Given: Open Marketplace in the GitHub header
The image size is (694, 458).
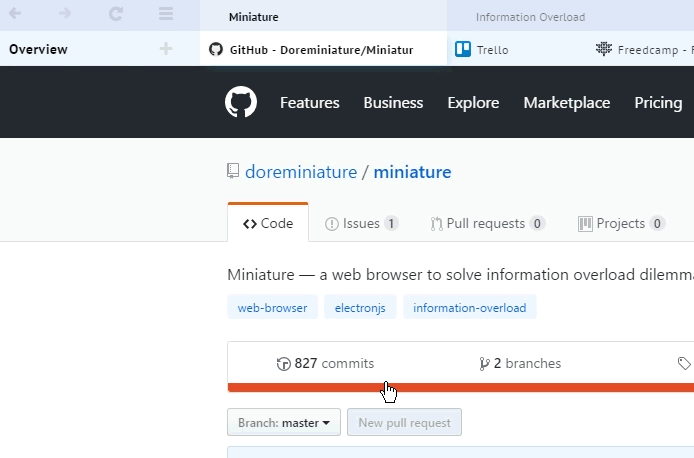Looking at the screenshot, I should click(x=566, y=103).
